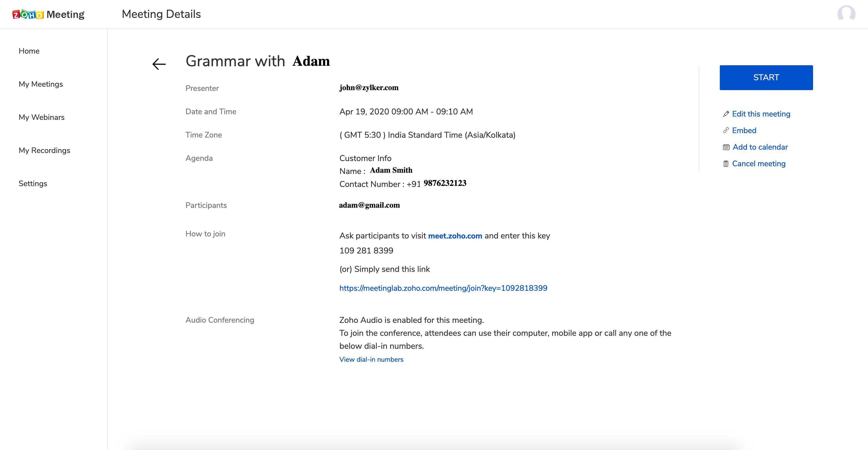Click the '(or) Simply send this link' text
The image size is (868, 450).
385,269
